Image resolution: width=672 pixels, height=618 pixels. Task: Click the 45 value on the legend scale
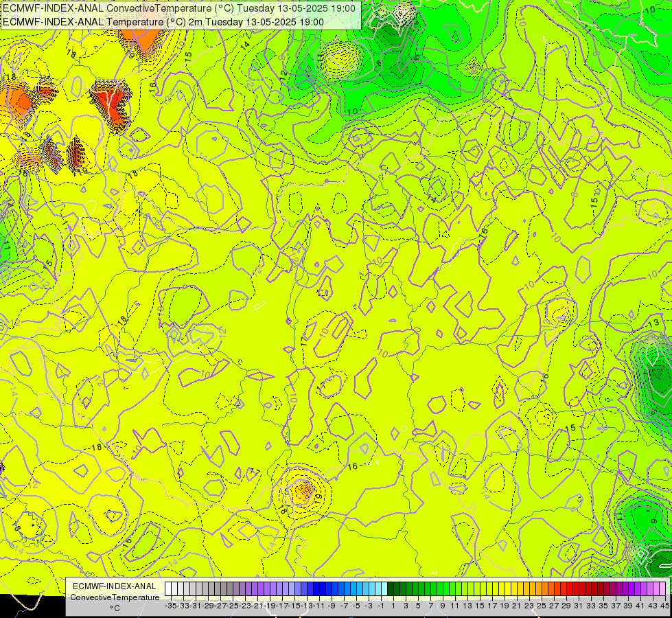665,606
